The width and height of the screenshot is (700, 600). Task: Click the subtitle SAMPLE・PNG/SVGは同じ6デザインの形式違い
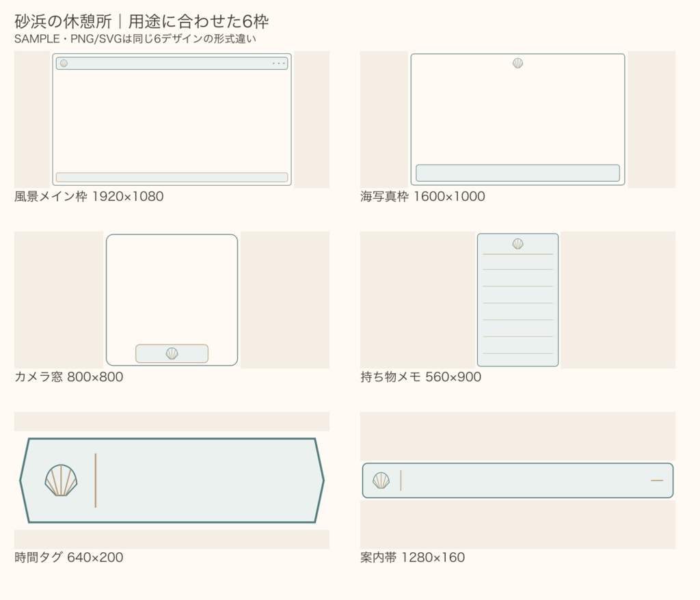(135, 39)
